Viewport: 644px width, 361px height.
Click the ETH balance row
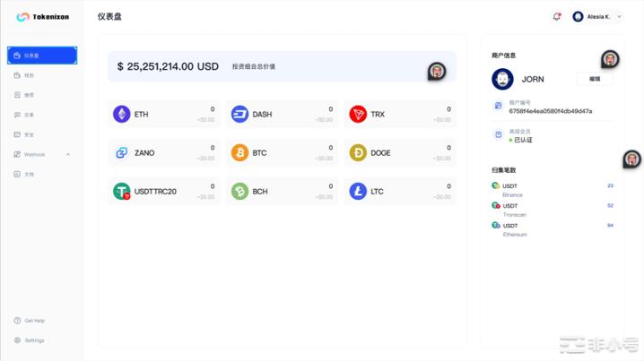[x=163, y=114]
